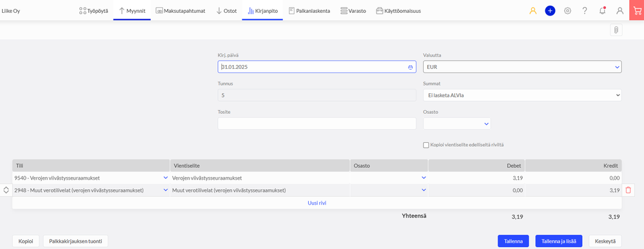
Task: Click the Yhteensä total label
Action: [414, 216]
